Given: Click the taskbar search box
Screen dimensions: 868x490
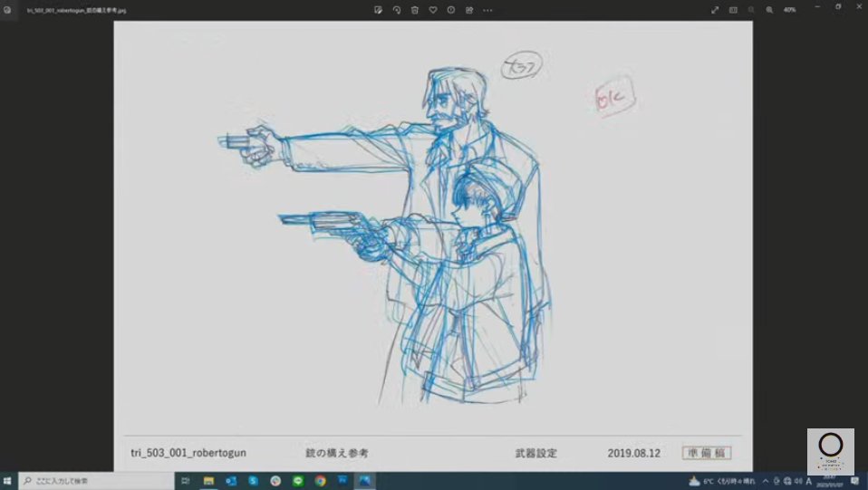Looking at the screenshot, I should click(x=96, y=481).
